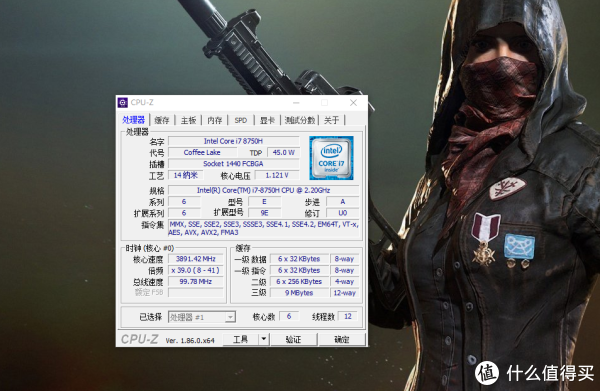Viewport: 600px width, 391px height.
Task: Expand the 工具 button dropdown arrow
Action: 264,339
